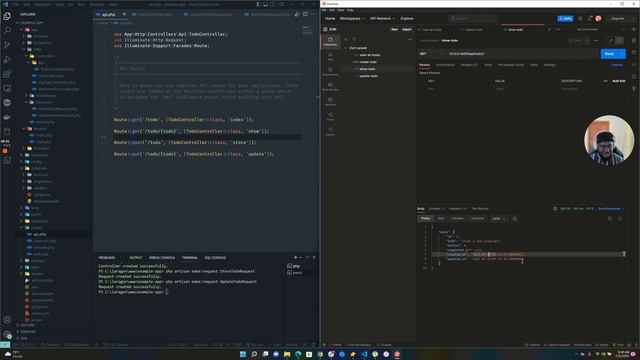Switch to PROBLEMS tab in VS Code panel
This screenshot has height=360, width=640.
[107, 258]
